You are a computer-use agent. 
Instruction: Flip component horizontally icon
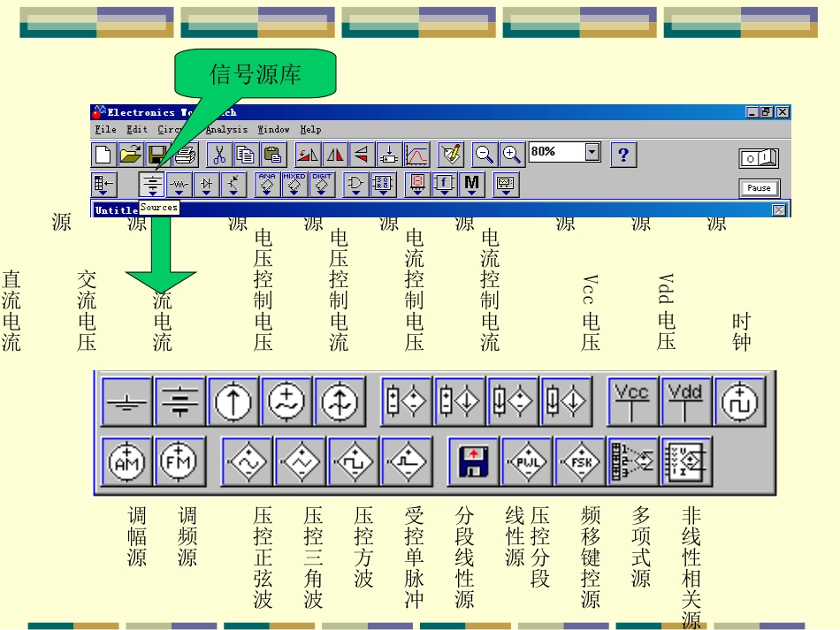[x=335, y=156]
